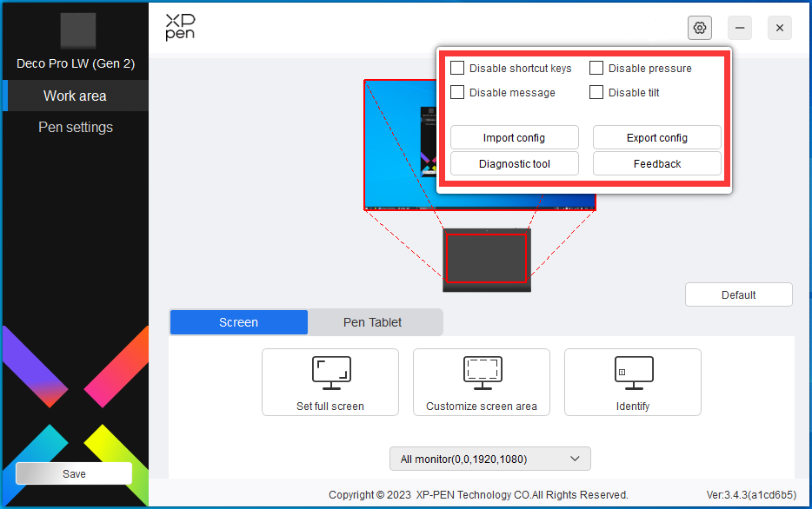Click the Customize screen area monitor icon
812x509 pixels.
click(483, 373)
